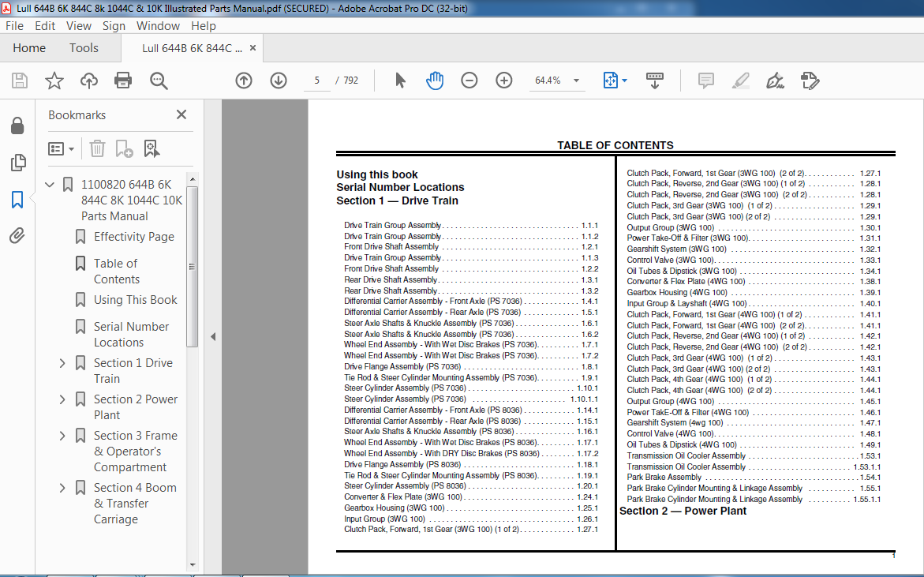
Task: Zoom out with the minus circle
Action: pos(469,81)
